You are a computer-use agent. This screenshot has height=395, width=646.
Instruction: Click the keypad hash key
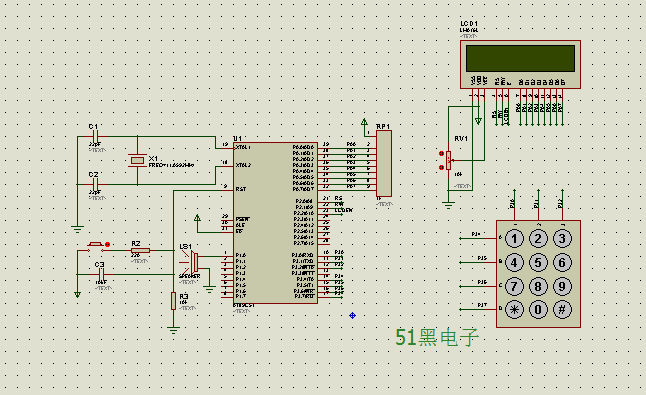(562, 310)
